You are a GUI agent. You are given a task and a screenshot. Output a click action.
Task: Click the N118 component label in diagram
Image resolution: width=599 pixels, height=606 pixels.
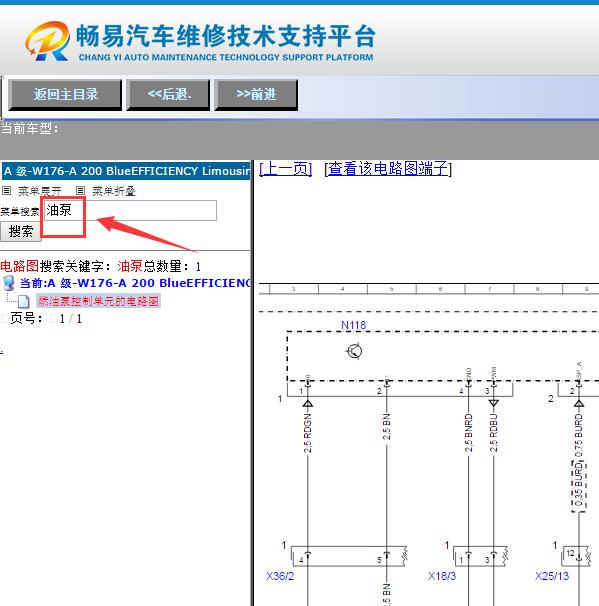tap(353, 325)
